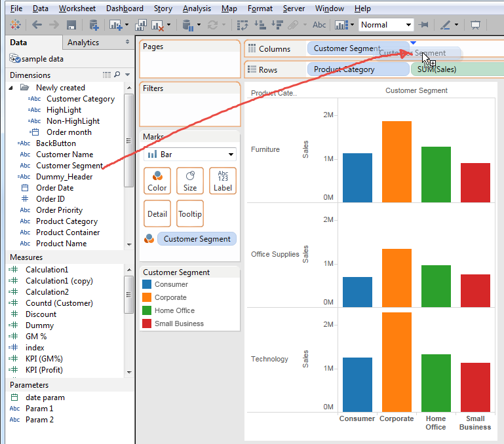Screen dimensions: 504x444
Task: Click the Tableau start page logo icon
Action: (x=15, y=25)
